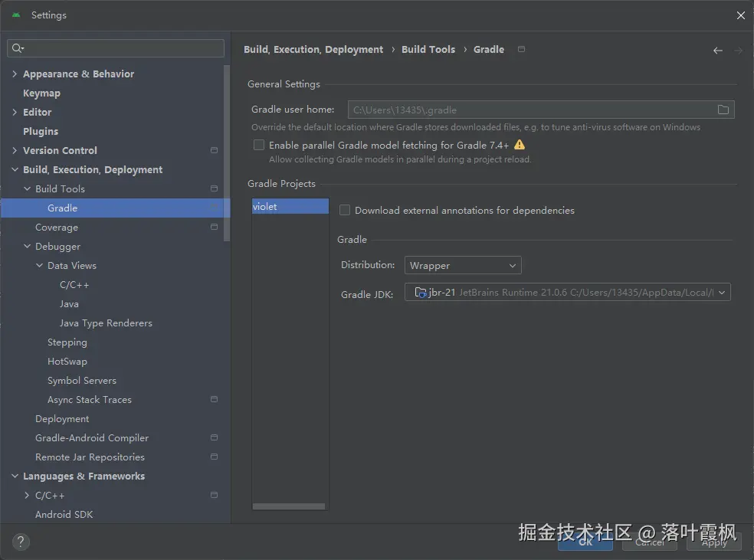Open HotSwap settings
This screenshot has width=754, height=560.
67,362
